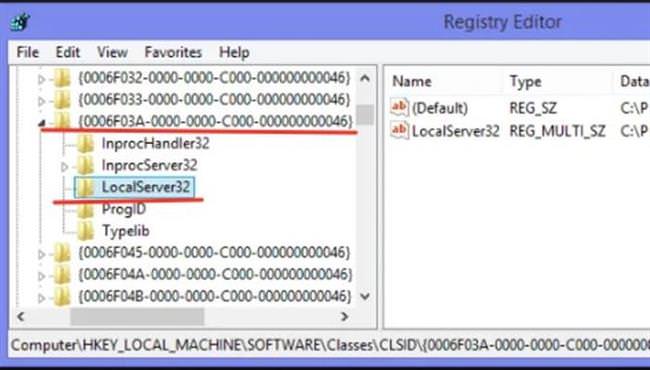
Task: Select the Typelib subkey
Action: 126,231
